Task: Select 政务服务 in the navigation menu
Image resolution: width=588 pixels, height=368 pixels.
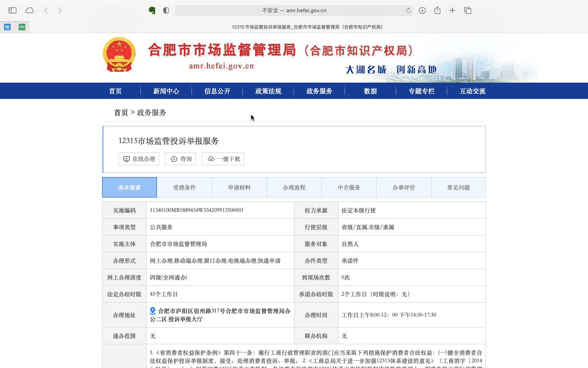Action: pos(319,91)
